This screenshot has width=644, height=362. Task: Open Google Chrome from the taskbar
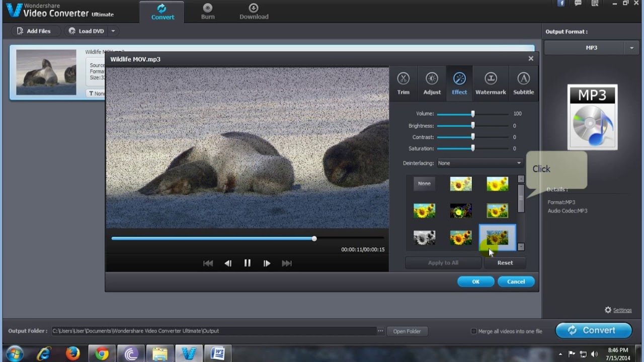point(102,354)
